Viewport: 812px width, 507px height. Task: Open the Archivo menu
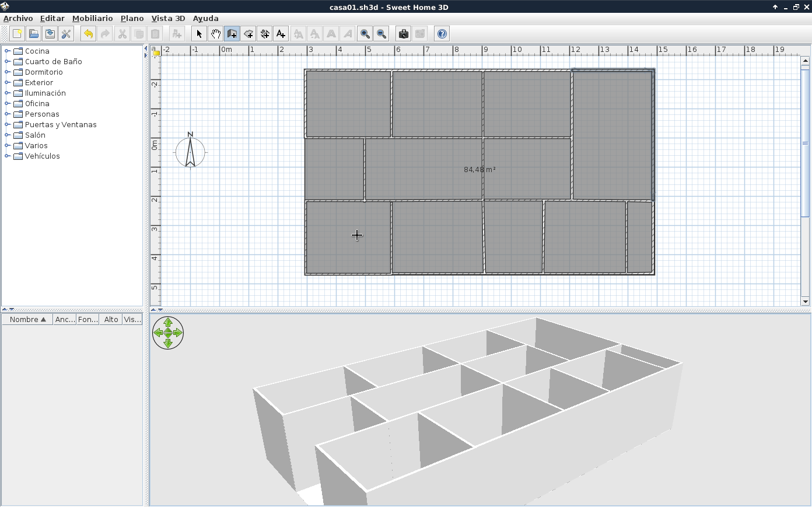point(18,18)
